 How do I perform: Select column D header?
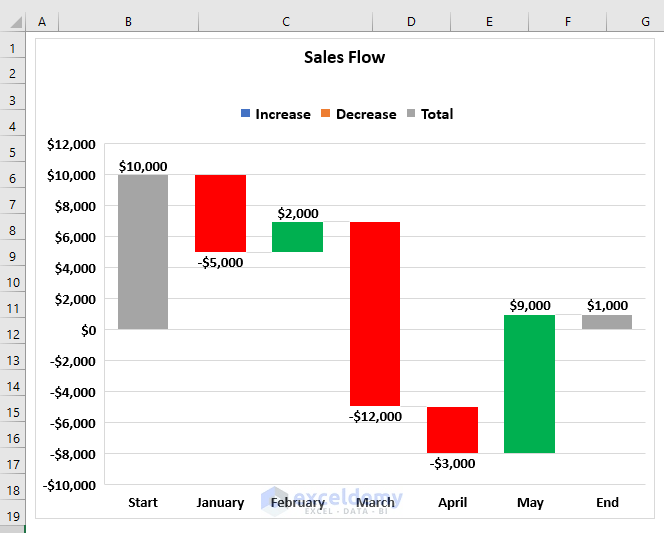[x=411, y=22]
